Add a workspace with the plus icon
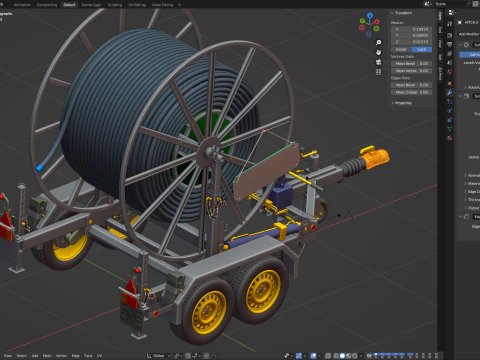This screenshot has height=360, width=480. 179,5
